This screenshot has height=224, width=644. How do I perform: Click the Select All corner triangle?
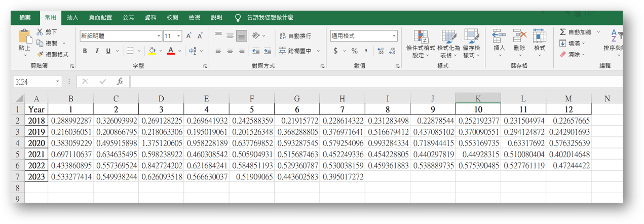(20, 98)
